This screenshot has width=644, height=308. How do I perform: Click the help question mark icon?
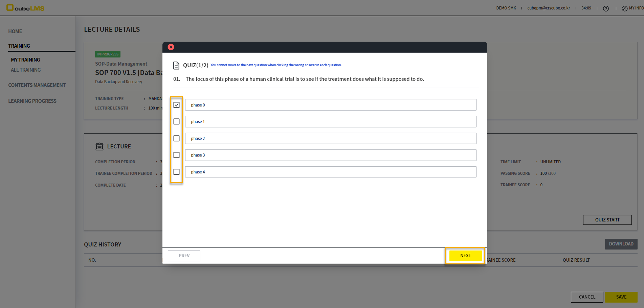(606, 8)
